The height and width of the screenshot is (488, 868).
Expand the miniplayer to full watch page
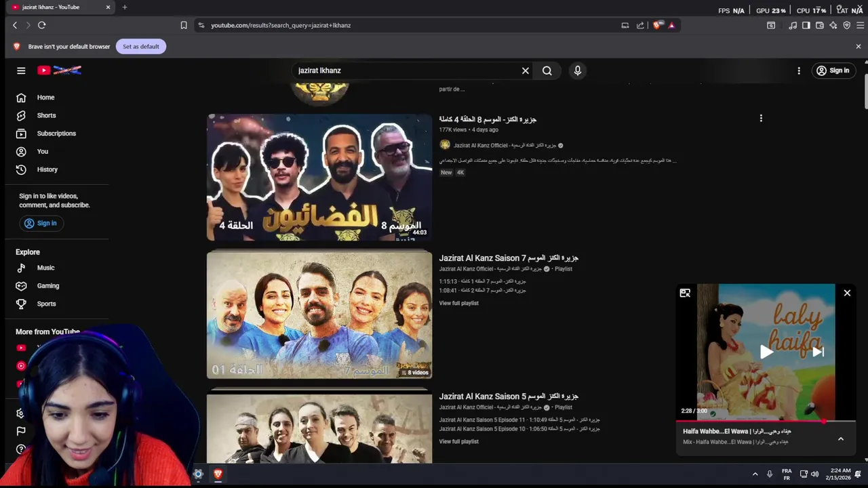click(685, 293)
